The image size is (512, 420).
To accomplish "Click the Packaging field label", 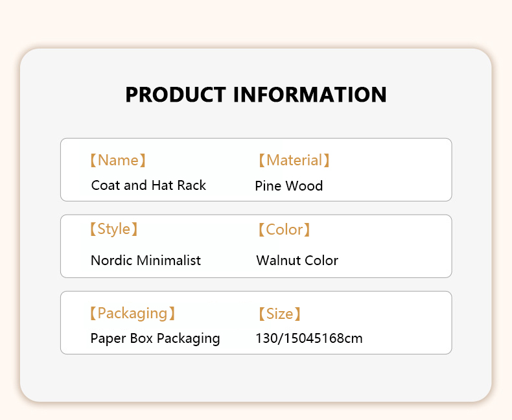I will point(132,314).
